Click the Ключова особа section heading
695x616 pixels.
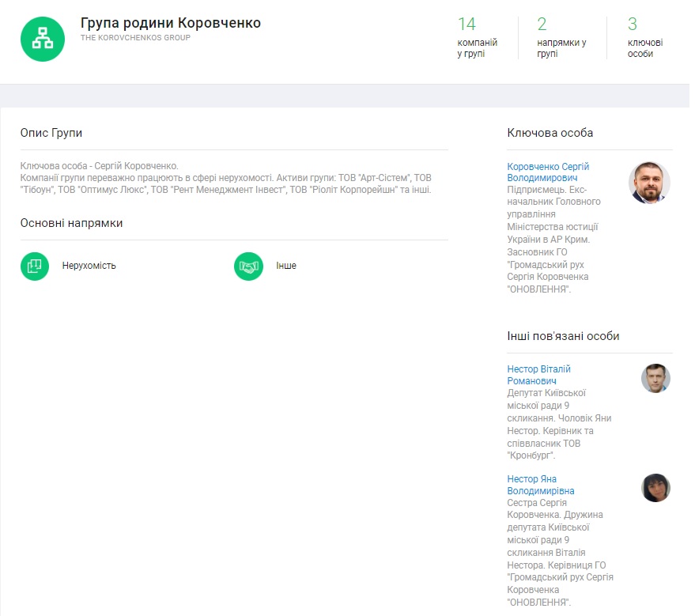(550, 133)
